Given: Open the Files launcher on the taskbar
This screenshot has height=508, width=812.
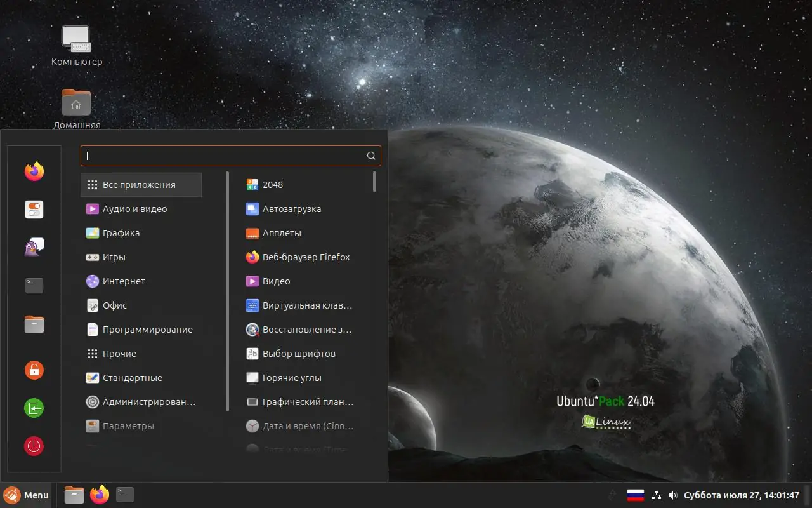Looking at the screenshot, I should point(74,495).
